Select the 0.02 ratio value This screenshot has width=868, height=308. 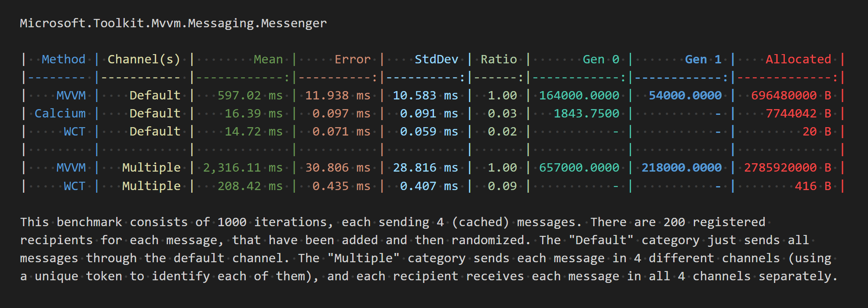click(503, 132)
